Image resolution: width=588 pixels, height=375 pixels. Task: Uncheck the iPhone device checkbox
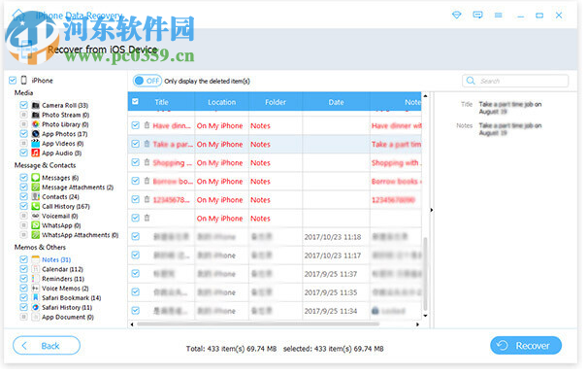click(13, 81)
